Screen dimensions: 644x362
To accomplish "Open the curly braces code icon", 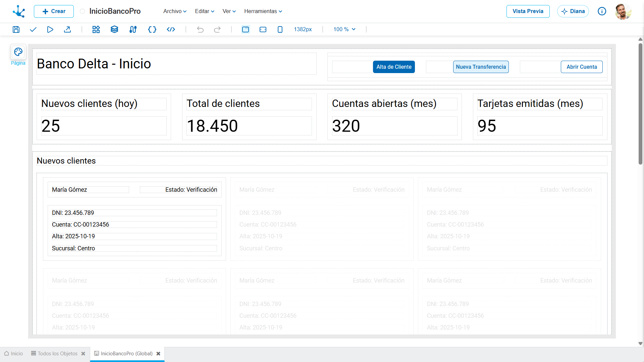I will coord(152,29).
